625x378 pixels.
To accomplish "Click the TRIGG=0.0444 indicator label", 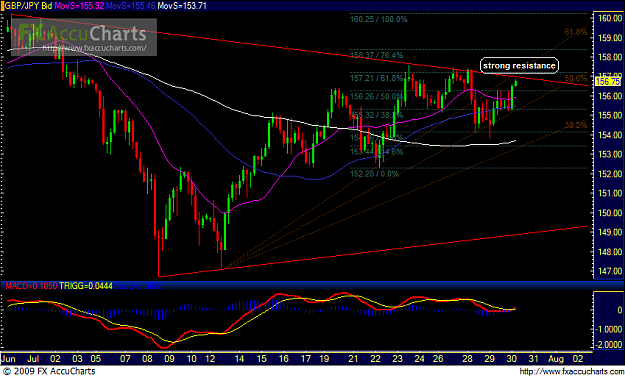I will 86,286.
